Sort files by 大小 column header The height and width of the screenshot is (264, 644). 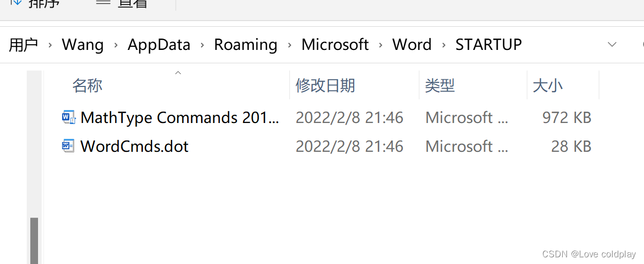(x=548, y=85)
